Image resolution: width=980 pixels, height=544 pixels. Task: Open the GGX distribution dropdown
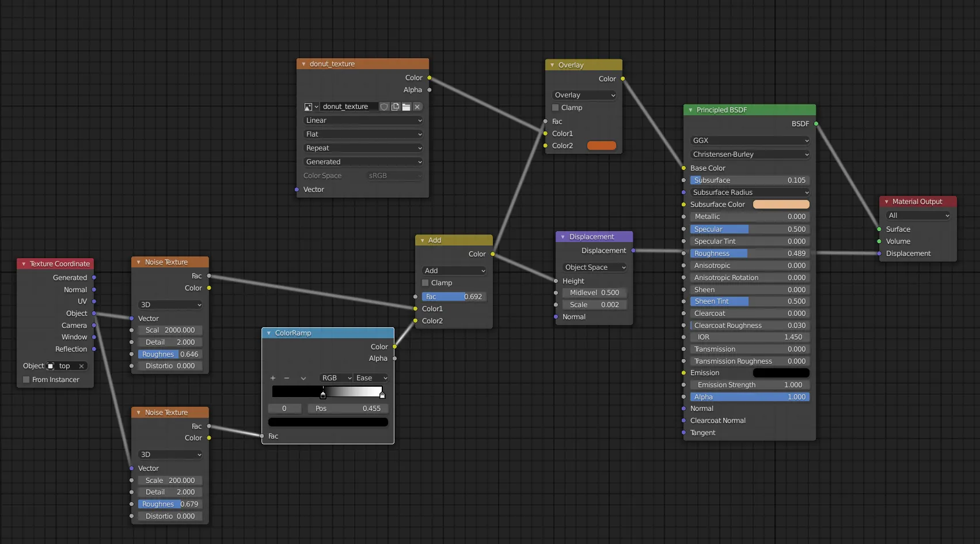(x=750, y=141)
